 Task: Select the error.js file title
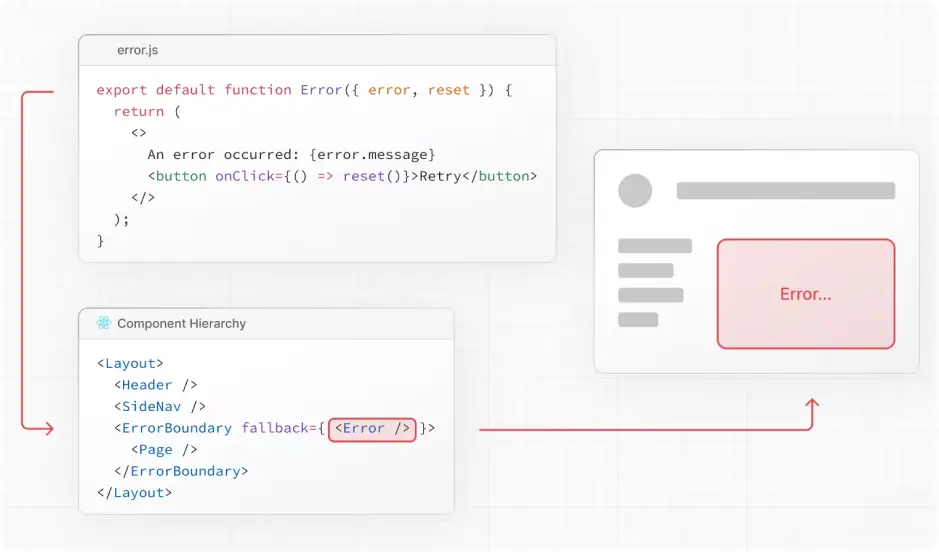click(138, 50)
